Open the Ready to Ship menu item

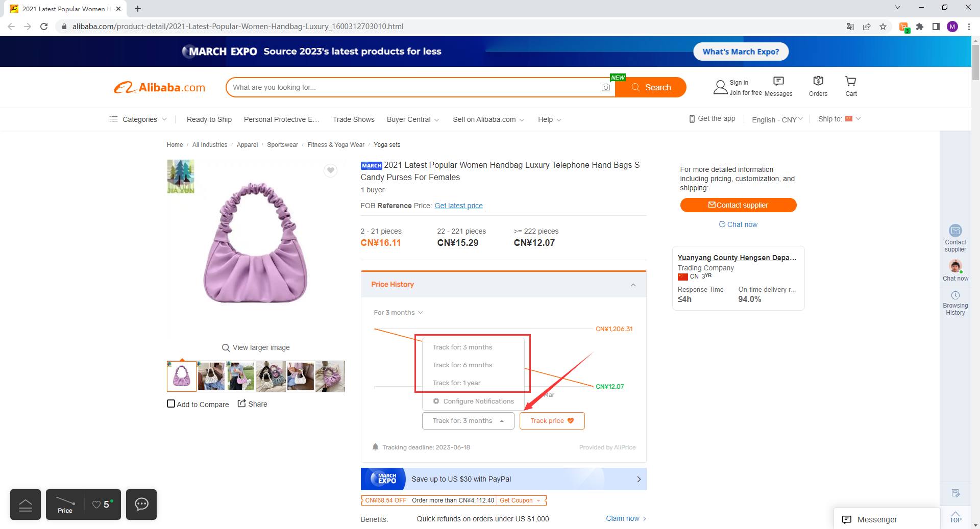click(x=209, y=119)
